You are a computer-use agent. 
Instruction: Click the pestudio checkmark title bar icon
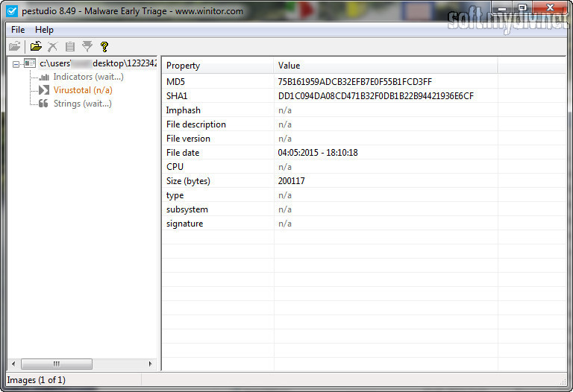(12, 11)
